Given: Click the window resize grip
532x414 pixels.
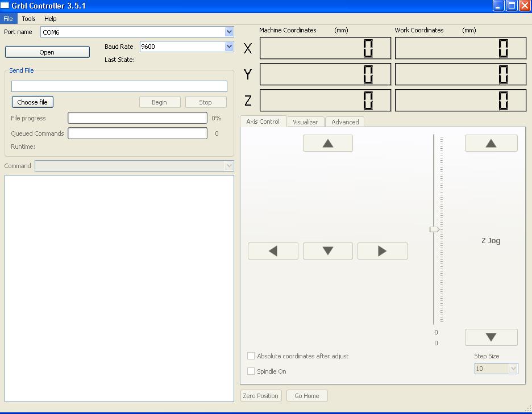Looking at the screenshot, I should [x=528, y=408].
